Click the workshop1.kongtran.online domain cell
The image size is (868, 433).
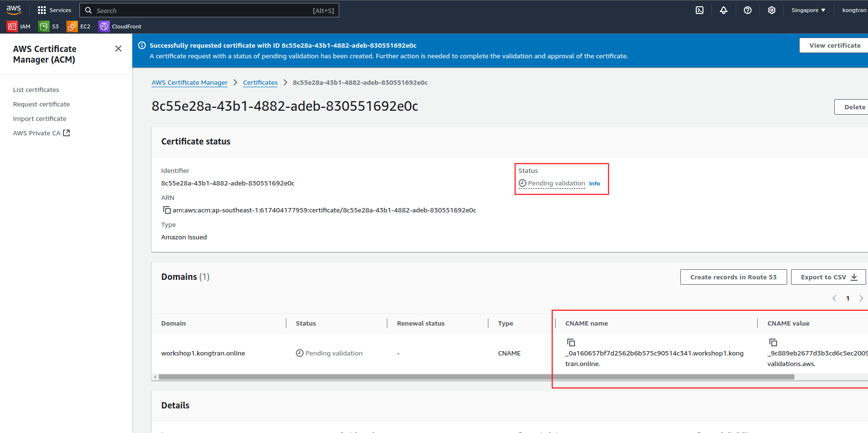(203, 353)
